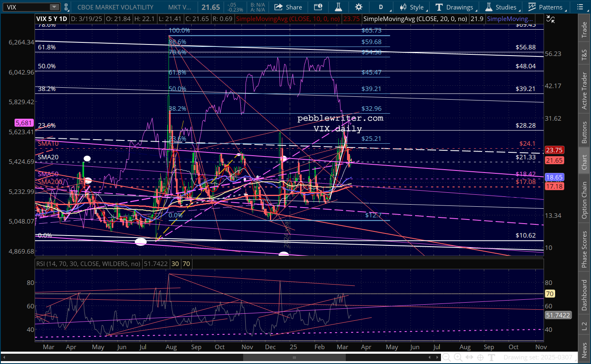Click the zoom out magnifier icon
Screen dimensions: 591x364
tap(446, 357)
